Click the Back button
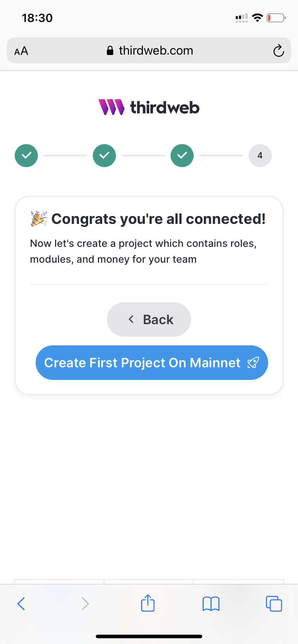The image size is (298, 644). pos(149,319)
